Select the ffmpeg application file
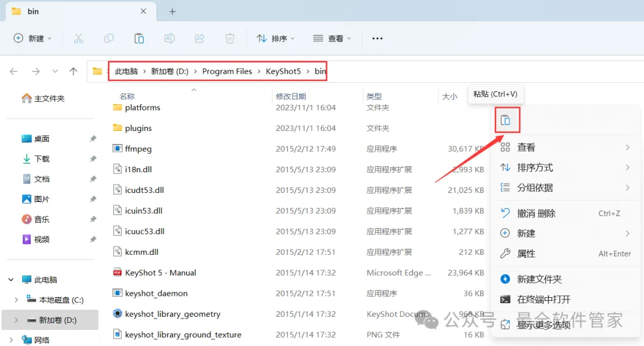Image resolution: width=644 pixels, height=346 pixels. [x=132, y=148]
